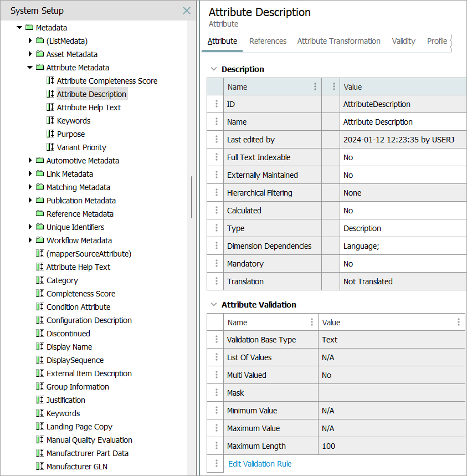Image resolution: width=467 pixels, height=476 pixels.
Task: Click the attribute icon next to Purpose
Action: click(x=50, y=134)
